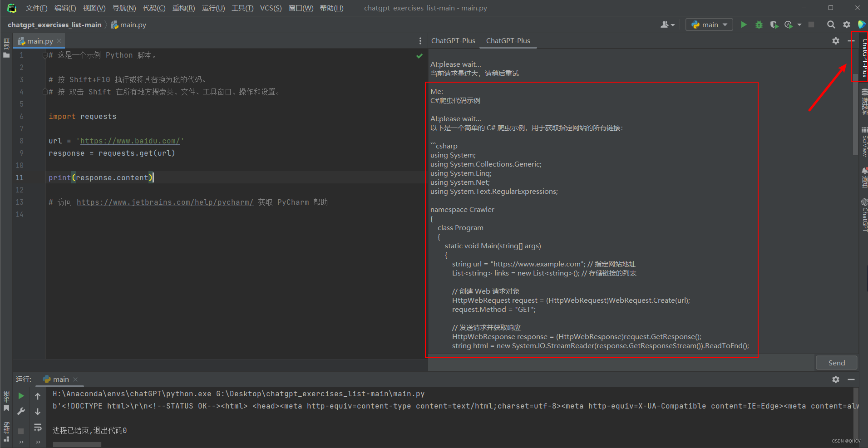This screenshot has height=448, width=868.
Task: Click the colorful JetBrains toolbox icon at top right
Action: (x=862, y=25)
